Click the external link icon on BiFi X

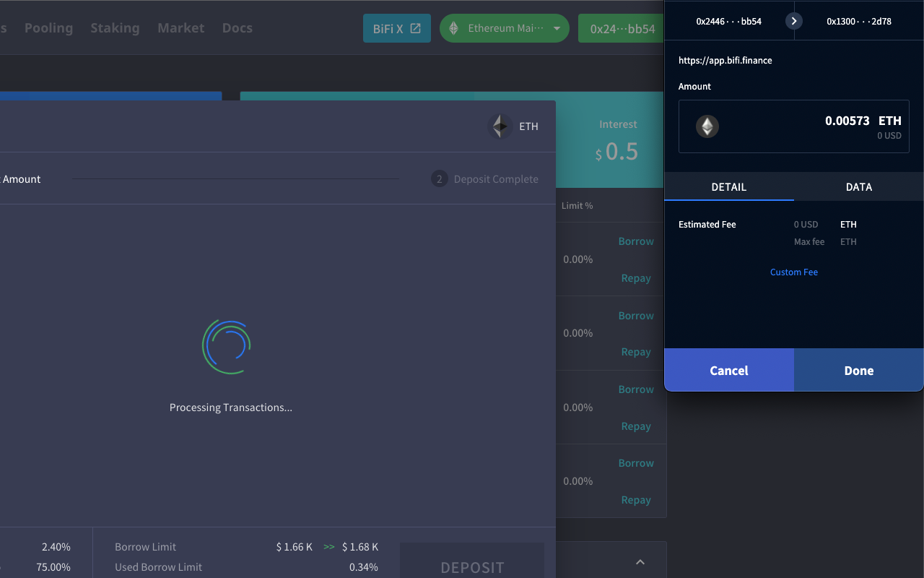click(x=415, y=27)
